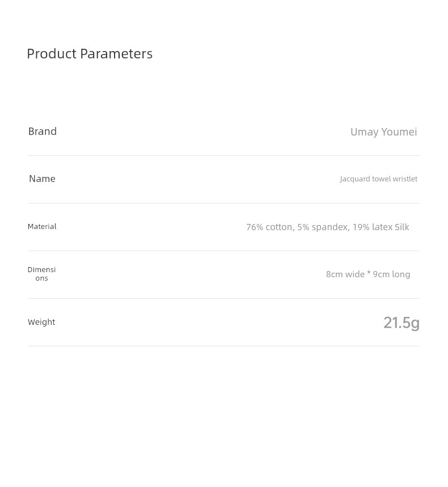This screenshot has height=487, width=448.
Task: Select the Brand row label
Action: [x=43, y=132]
